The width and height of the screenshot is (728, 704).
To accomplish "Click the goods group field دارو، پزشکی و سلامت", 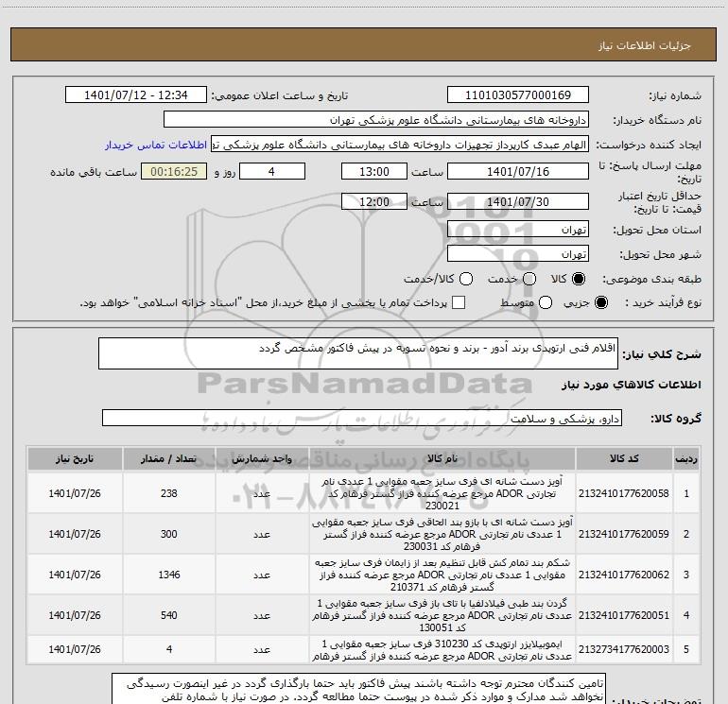I will click(x=362, y=418).
